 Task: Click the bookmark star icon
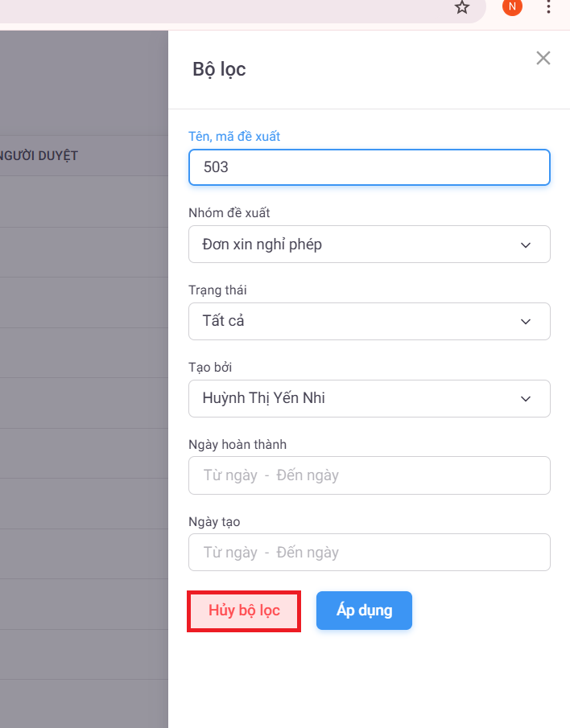point(461,7)
